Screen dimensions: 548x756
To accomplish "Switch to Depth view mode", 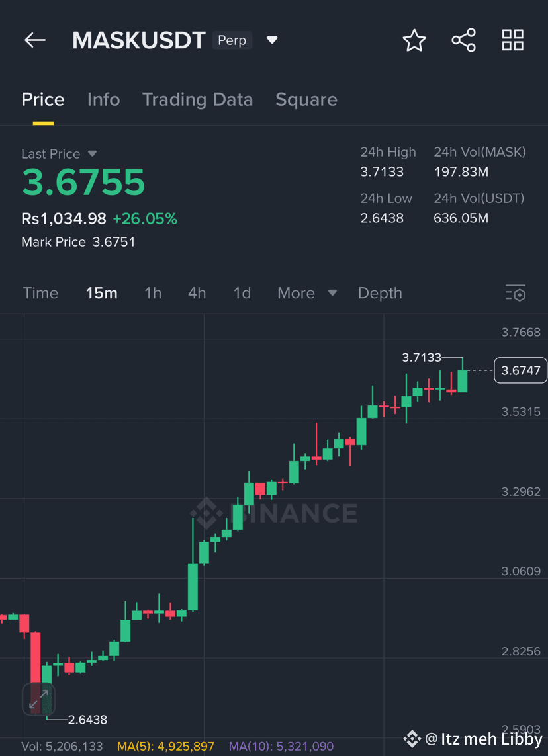I will click(379, 292).
